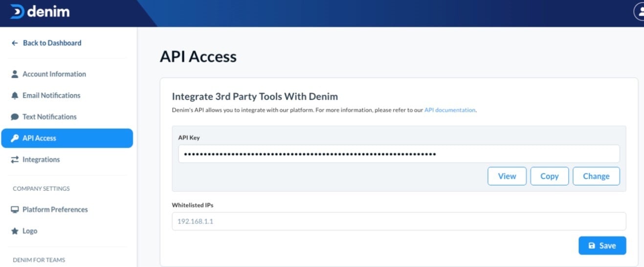The height and width of the screenshot is (267, 644).
Task: Open the API documentation link
Action: tap(449, 110)
